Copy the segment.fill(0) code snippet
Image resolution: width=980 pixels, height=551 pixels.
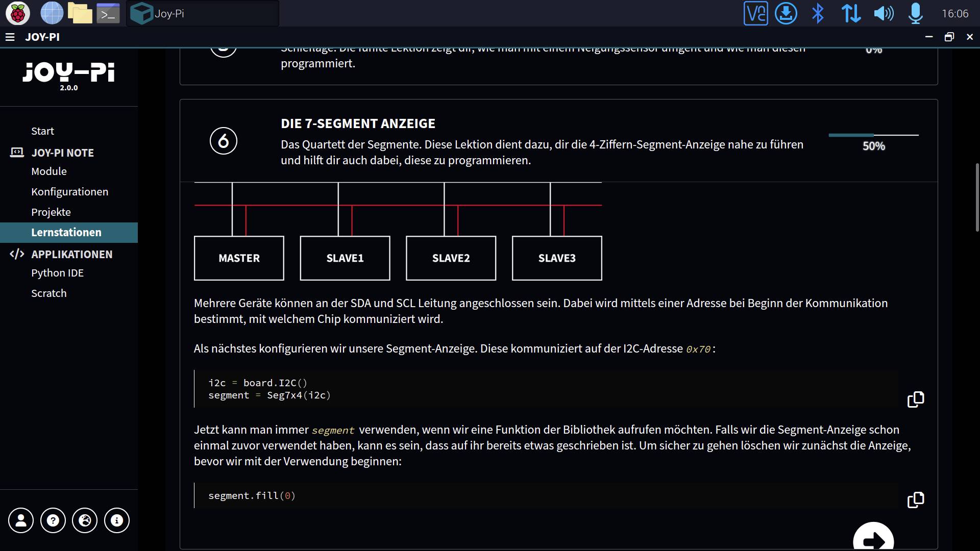click(x=915, y=500)
